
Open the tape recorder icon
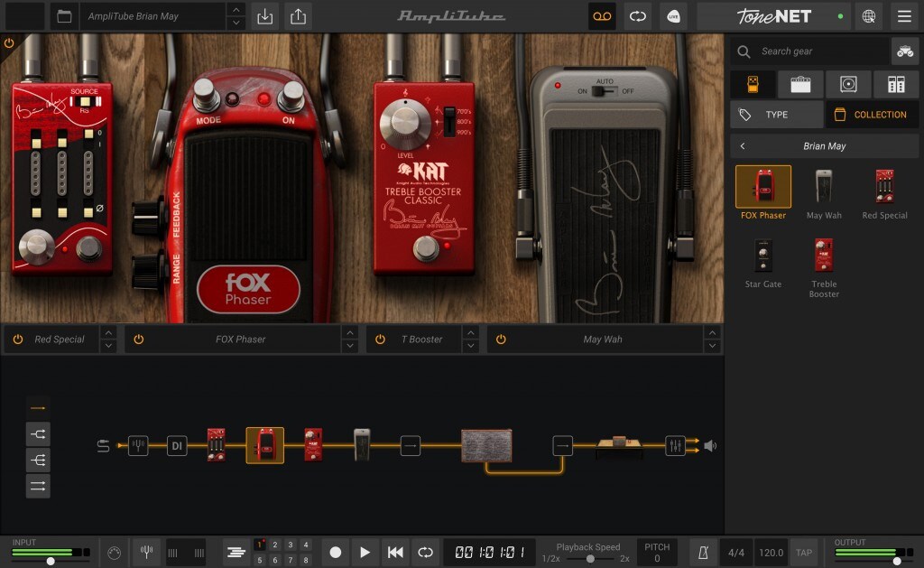pyautogui.click(x=602, y=16)
